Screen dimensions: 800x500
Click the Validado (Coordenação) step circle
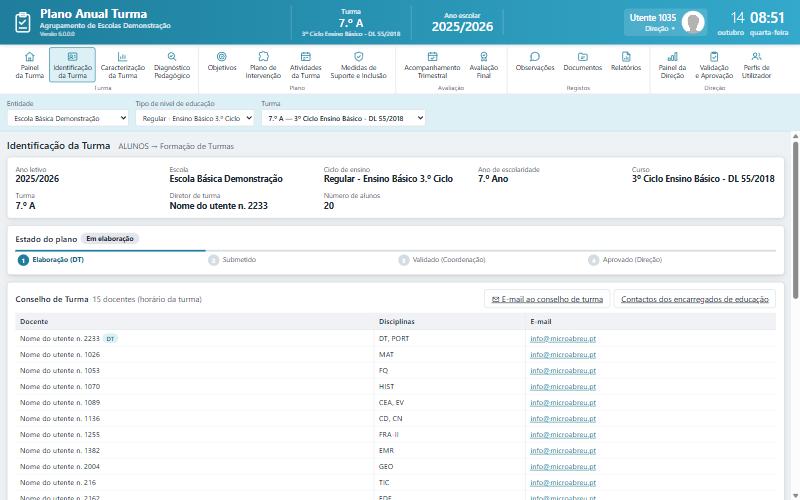[404, 260]
